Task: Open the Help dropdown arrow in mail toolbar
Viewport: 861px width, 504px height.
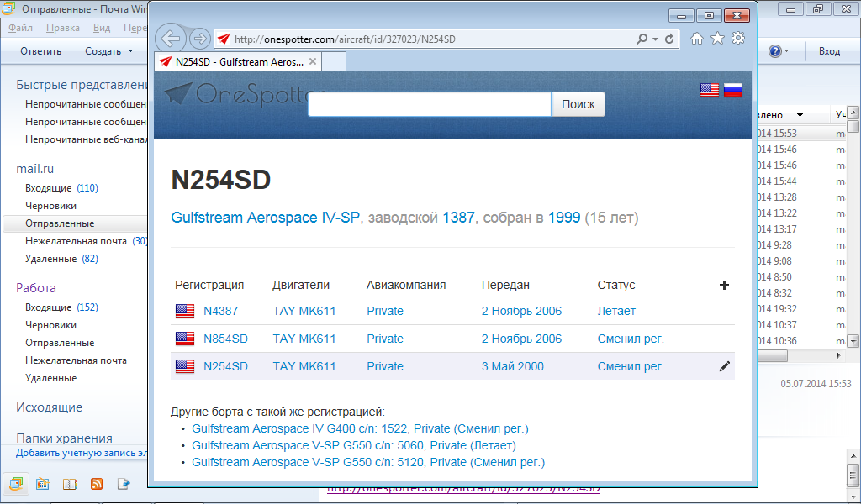Action: (786, 51)
